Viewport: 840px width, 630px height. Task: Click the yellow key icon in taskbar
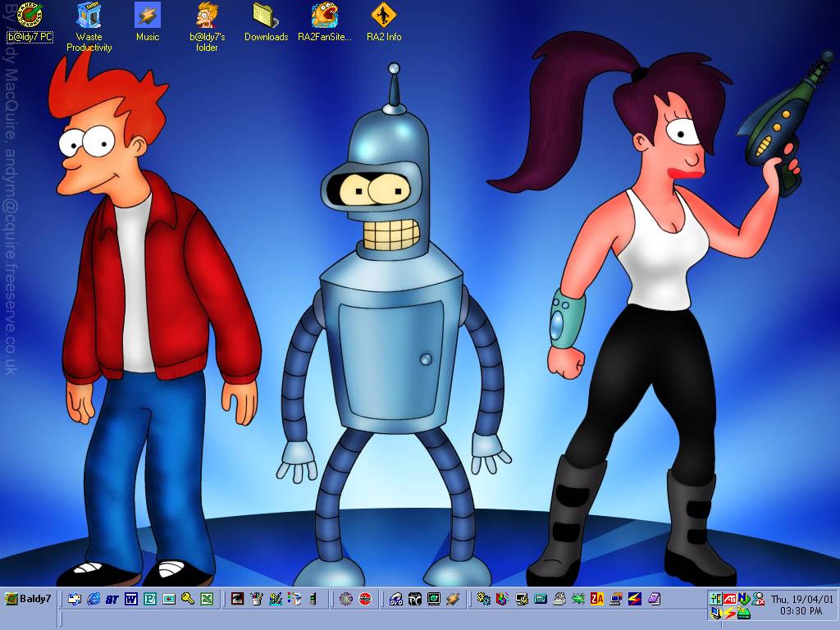(x=188, y=599)
